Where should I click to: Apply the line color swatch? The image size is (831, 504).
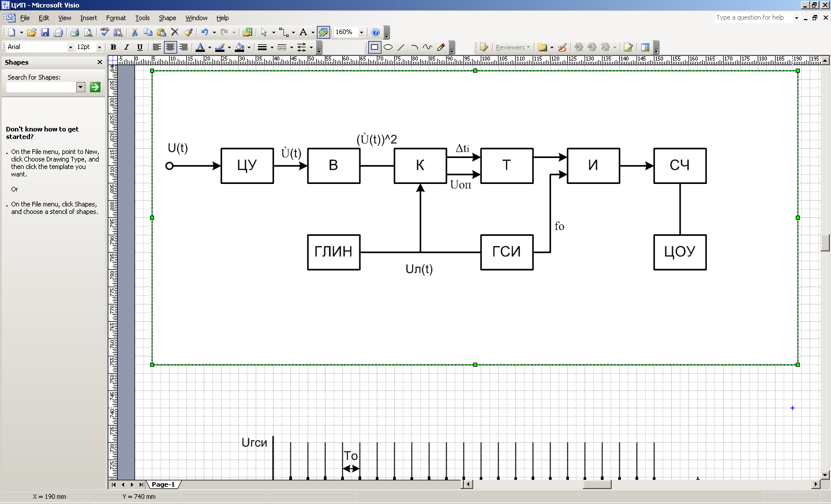click(x=220, y=47)
